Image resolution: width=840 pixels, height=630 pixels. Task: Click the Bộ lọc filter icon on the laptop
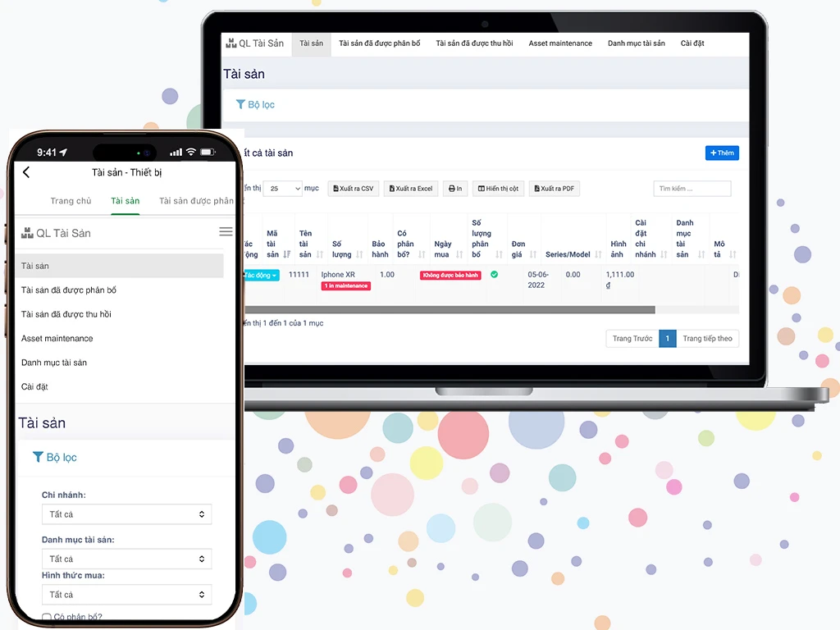[240, 104]
